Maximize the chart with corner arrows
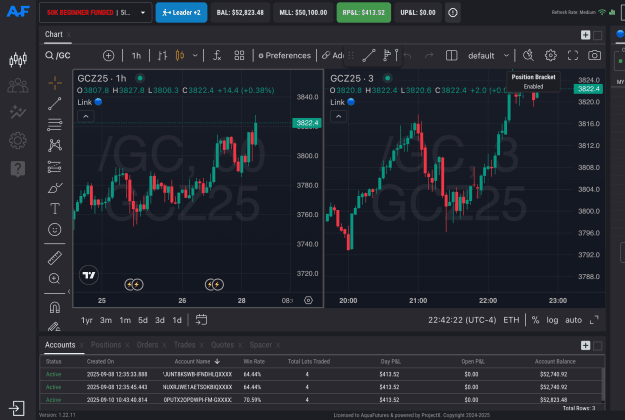The height and width of the screenshot is (420, 625). click(x=594, y=320)
